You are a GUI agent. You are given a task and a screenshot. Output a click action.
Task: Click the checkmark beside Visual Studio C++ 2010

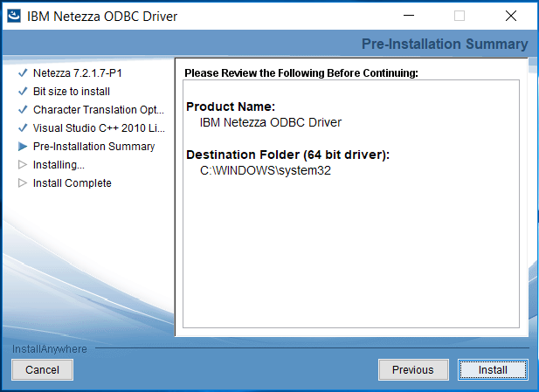click(23, 128)
